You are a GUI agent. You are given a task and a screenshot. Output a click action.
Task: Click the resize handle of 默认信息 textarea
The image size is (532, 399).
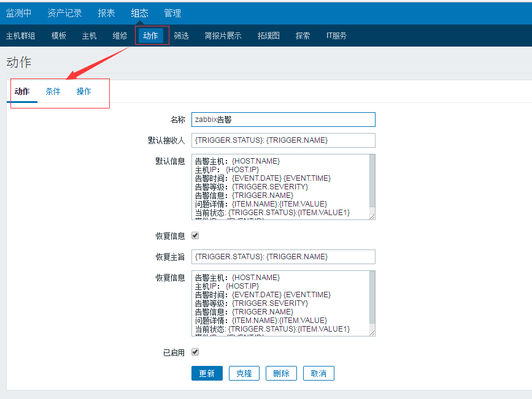coord(372,216)
